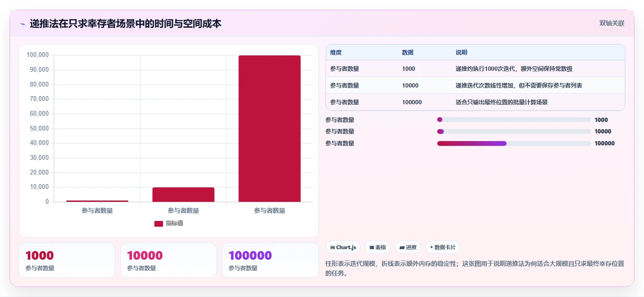The height and width of the screenshot is (297, 644).
Task: Select the 表格 tag chip
Action: [x=377, y=247]
